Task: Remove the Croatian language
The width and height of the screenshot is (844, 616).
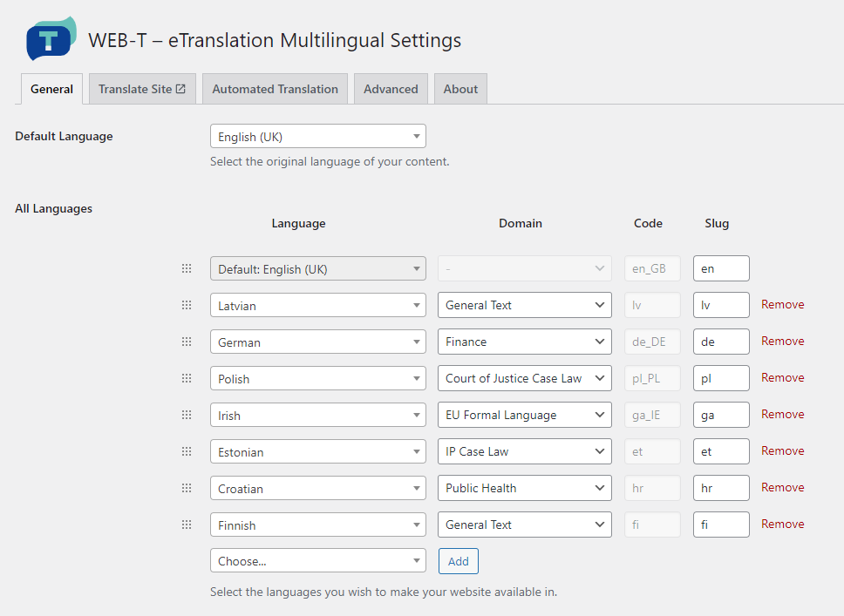Action: pos(783,487)
